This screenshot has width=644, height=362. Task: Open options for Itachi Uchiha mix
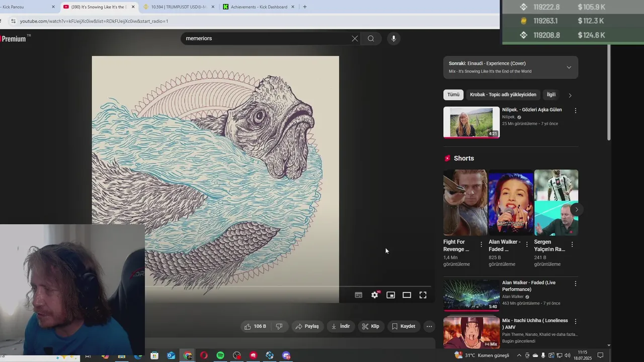(576, 321)
